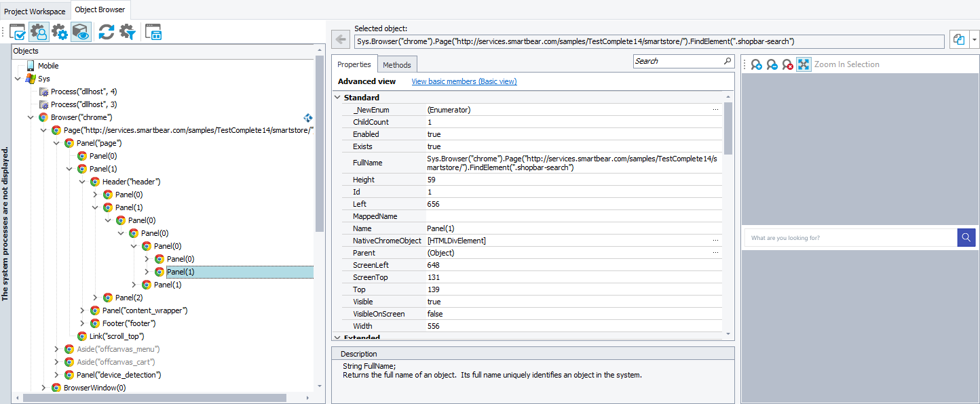Click the View basic members link
980x404 pixels.
tap(464, 81)
